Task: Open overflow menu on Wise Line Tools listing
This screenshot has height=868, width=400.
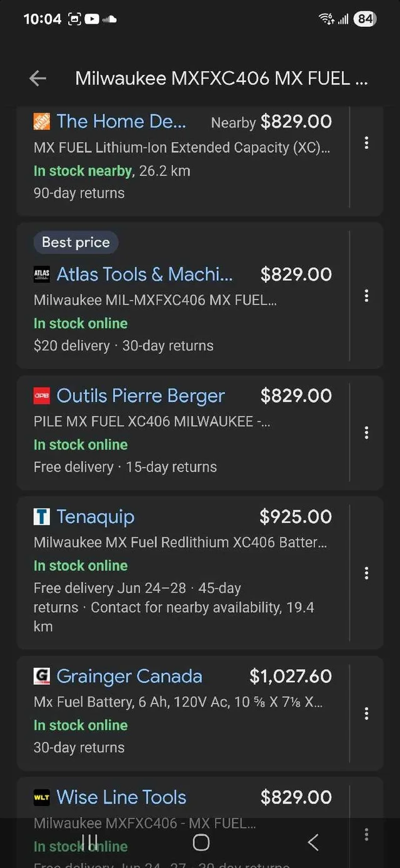Action: coord(366,834)
